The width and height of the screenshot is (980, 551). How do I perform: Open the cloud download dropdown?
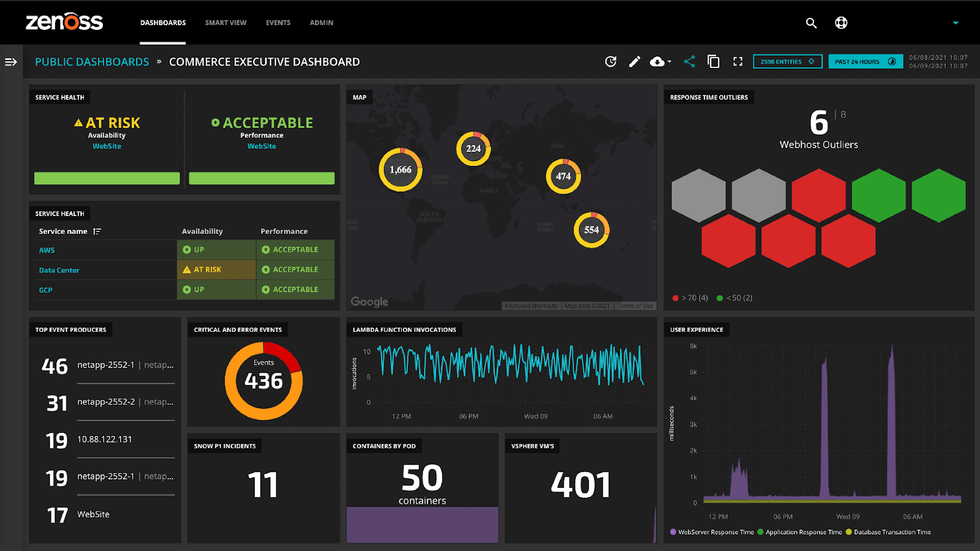pos(660,61)
